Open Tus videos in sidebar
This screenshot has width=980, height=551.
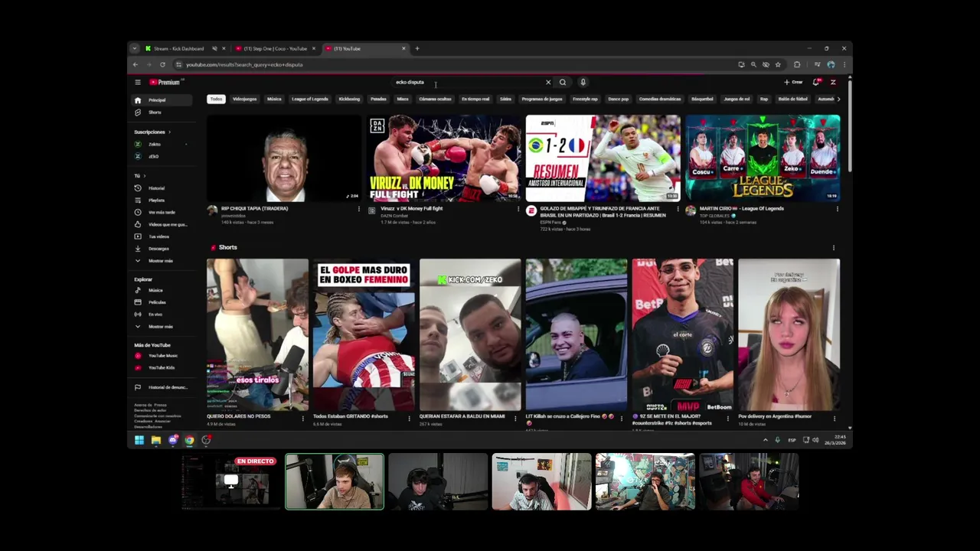(162, 236)
